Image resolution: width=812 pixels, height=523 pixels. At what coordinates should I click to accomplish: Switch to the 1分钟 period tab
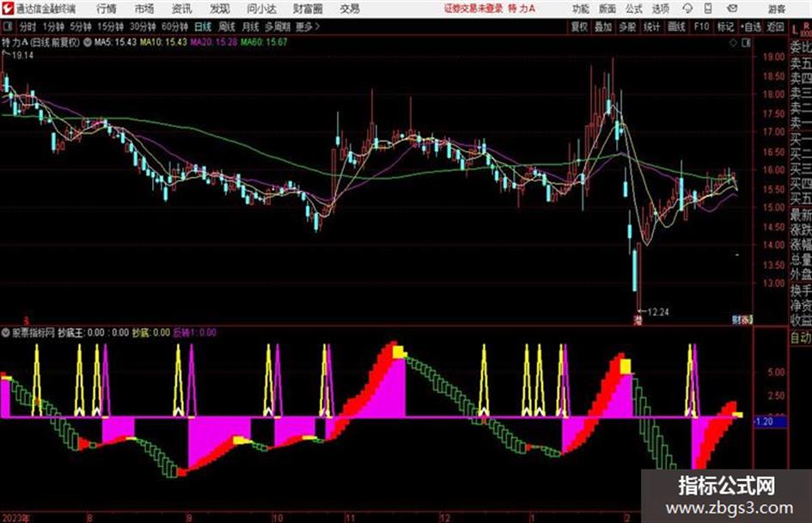click(53, 27)
